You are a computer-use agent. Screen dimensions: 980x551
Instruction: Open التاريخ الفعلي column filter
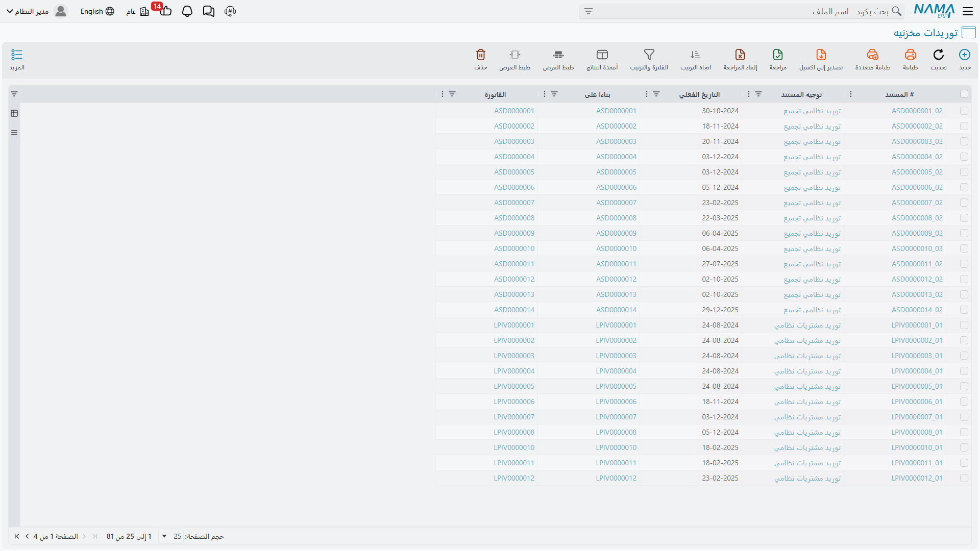[656, 94]
